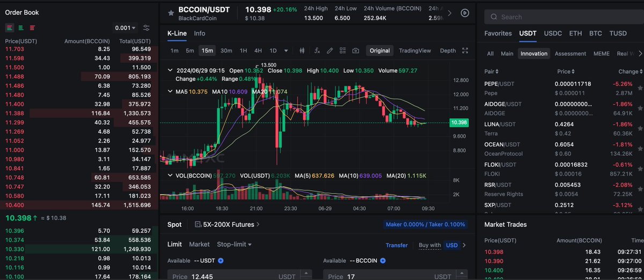Select the 1H interval
This screenshot has height=280, width=644.
coord(244,51)
